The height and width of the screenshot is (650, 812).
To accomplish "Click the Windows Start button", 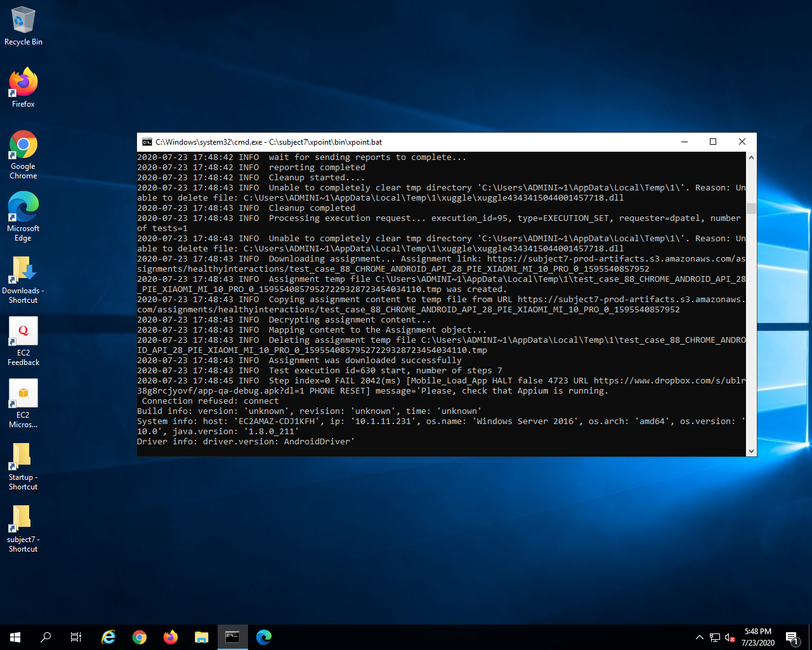I will click(x=15, y=637).
